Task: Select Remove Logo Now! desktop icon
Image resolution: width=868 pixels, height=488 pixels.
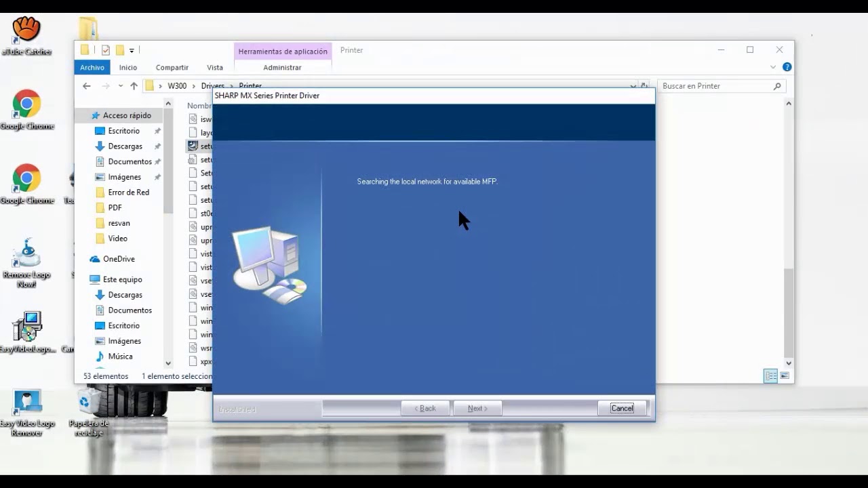Action: pyautogui.click(x=27, y=263)
